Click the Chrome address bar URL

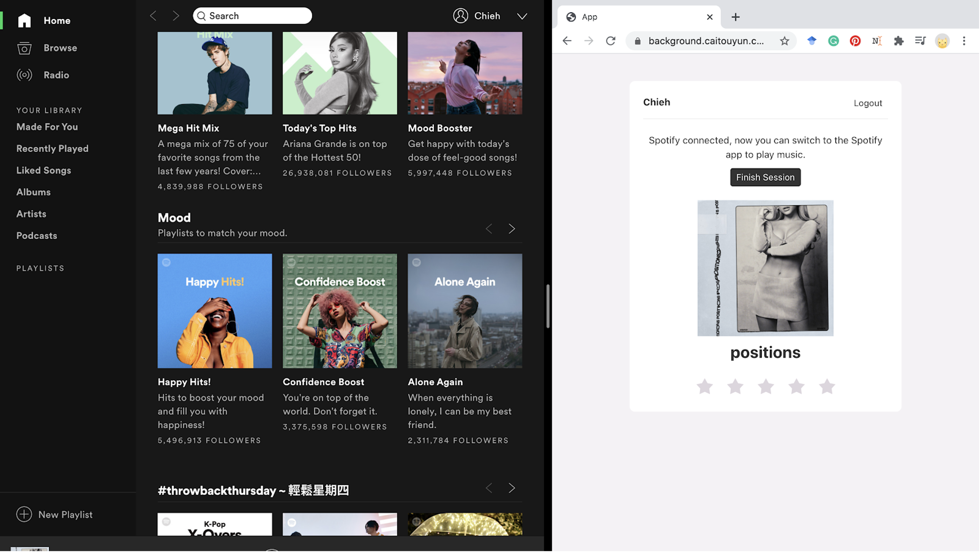(706, 41)
